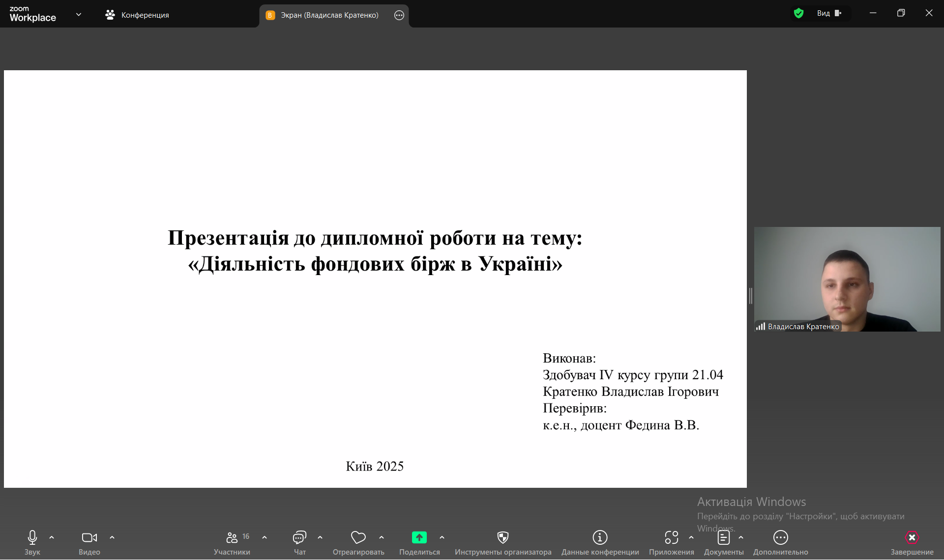944x560 pixels.
Task: Open the Zoom Workplace dropdown chevron
Action: coord(79,15)
